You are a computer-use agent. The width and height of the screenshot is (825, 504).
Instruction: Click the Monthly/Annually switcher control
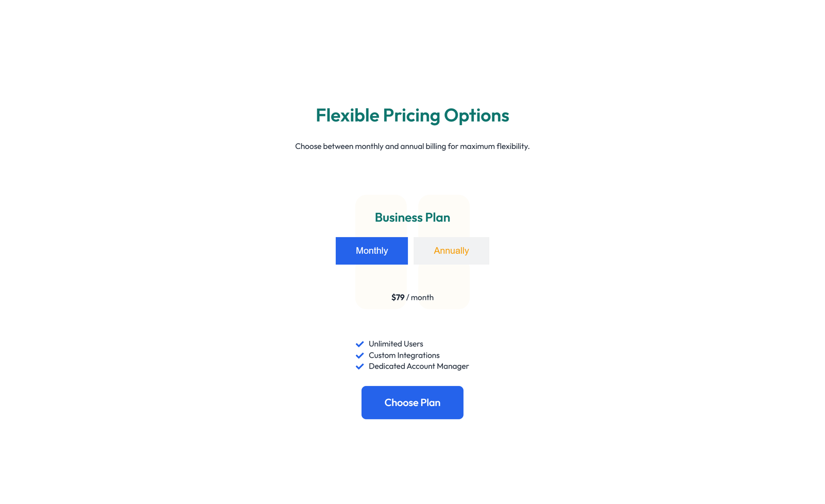click(x=412, y=250)
